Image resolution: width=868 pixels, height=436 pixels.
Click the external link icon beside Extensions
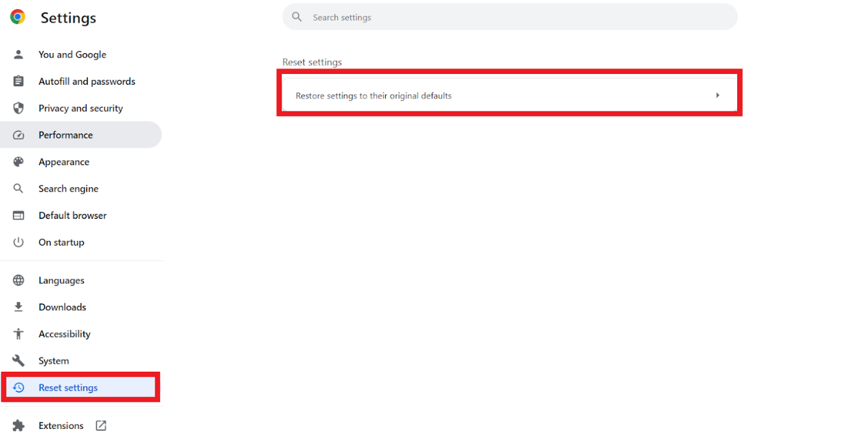[101, 426]
